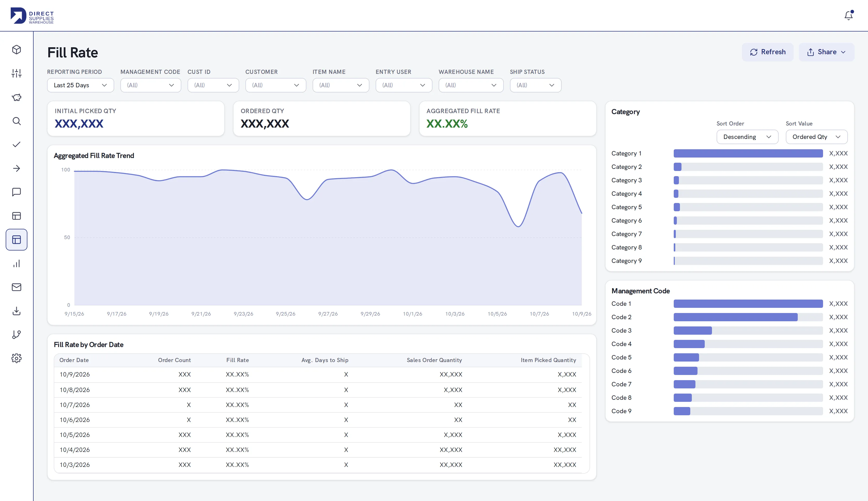Expand the Customer filter dropdown
Viewport: 868px width, 501px height.
(276, 85)
